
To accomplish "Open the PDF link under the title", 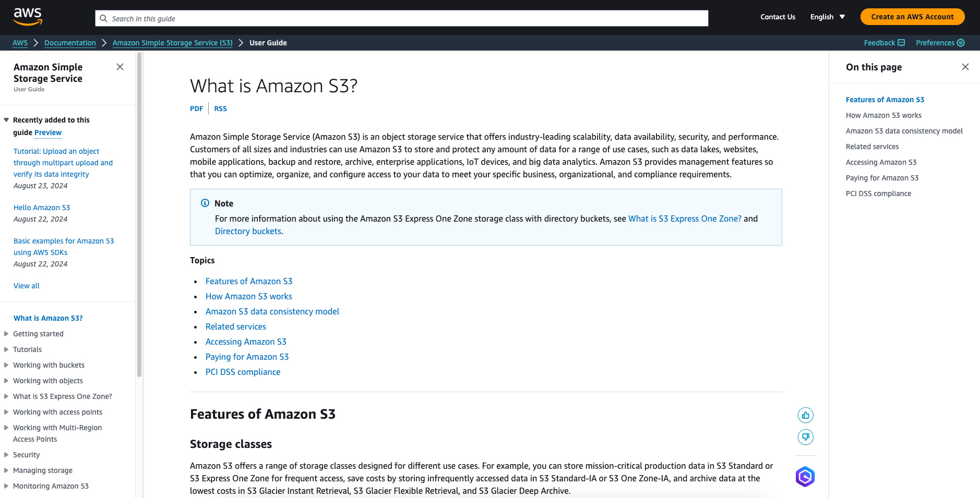I will 196,108.
